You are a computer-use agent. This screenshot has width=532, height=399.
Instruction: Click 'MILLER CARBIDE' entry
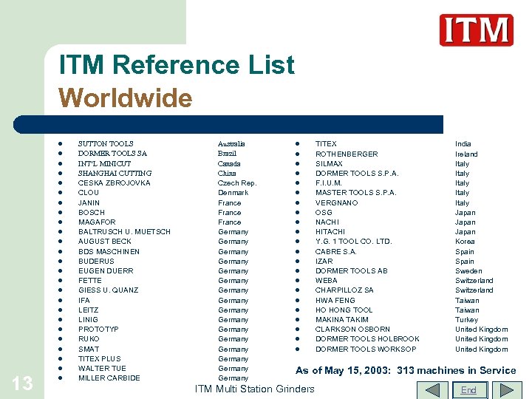click(109, 378)
